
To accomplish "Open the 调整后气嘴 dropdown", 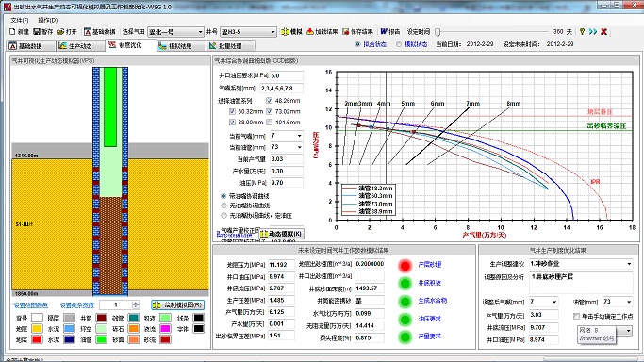I will click(543, 302).
